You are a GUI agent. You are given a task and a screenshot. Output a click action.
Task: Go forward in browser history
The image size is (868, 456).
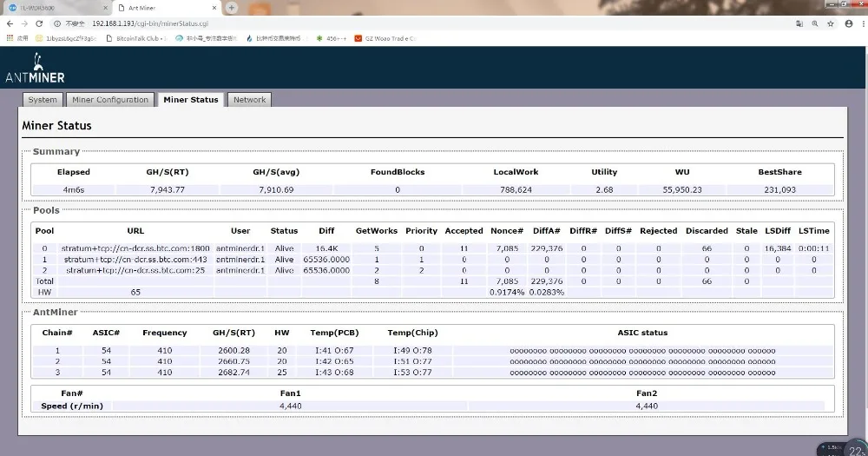(x=24, y=23)
